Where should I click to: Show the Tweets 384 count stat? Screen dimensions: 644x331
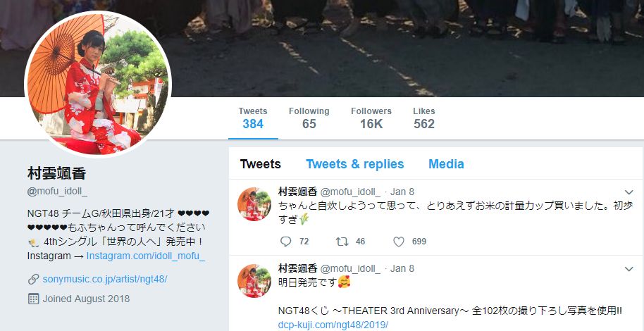click(253, 118)
